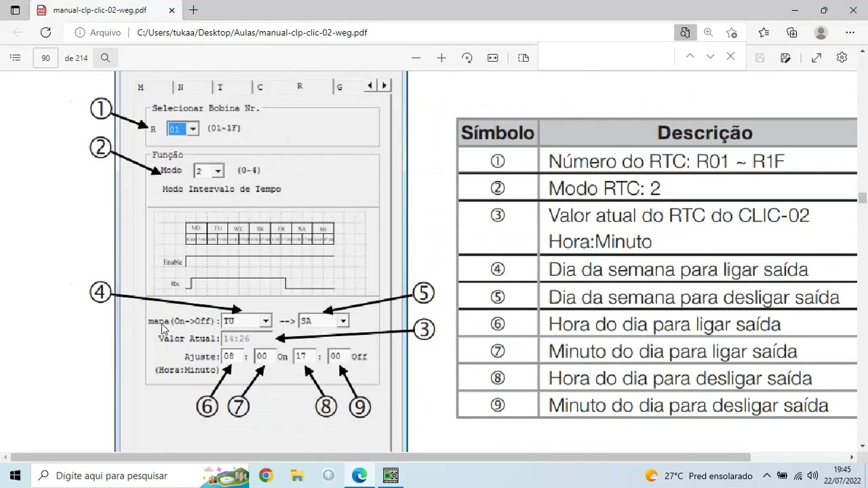Close the manual-clp-clic-02-weg.pdf tab
The height and width of the screenshot is (488, 868).
point(172,10)
